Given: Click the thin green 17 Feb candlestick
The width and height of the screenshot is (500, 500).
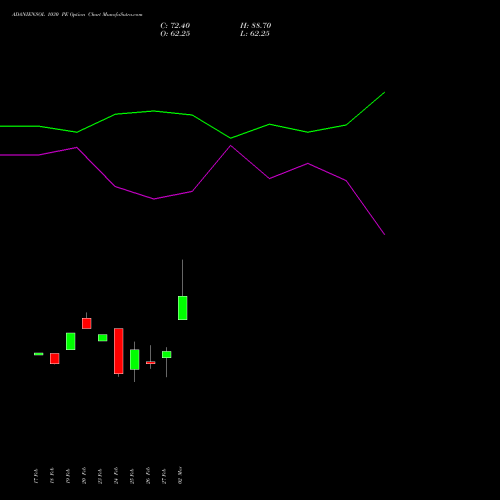Looking at the screenshot, I should click(39, 354).
